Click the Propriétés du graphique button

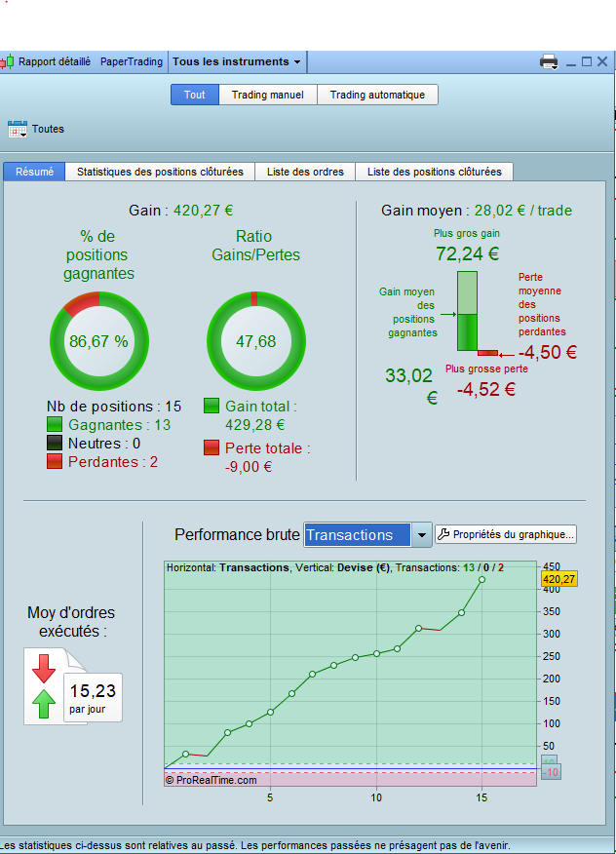[506, 534]
